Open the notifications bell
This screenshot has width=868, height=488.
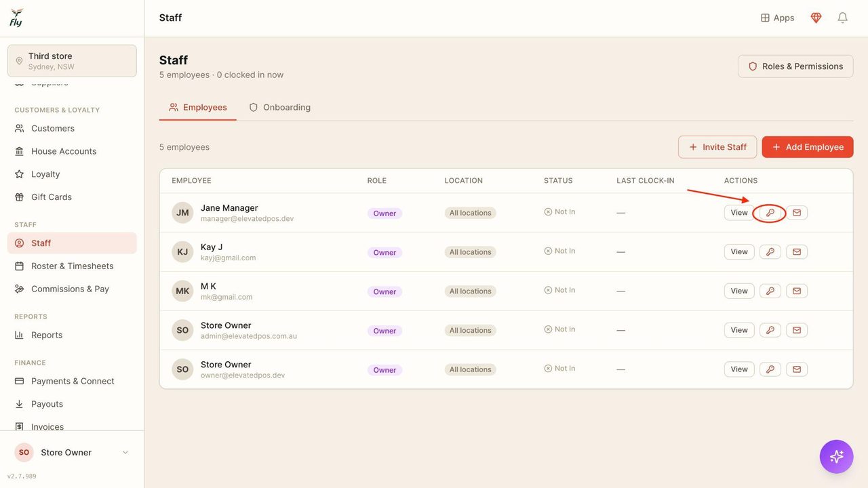coord(842,18)
